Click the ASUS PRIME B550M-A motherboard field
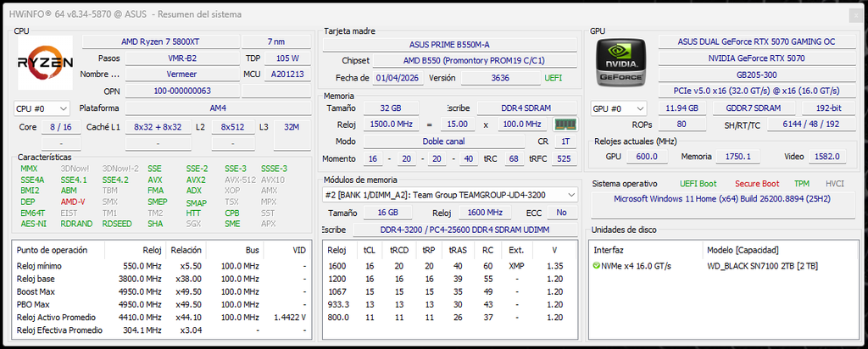The width and height of the screenshot is (868, 349). tap(449, 45)
